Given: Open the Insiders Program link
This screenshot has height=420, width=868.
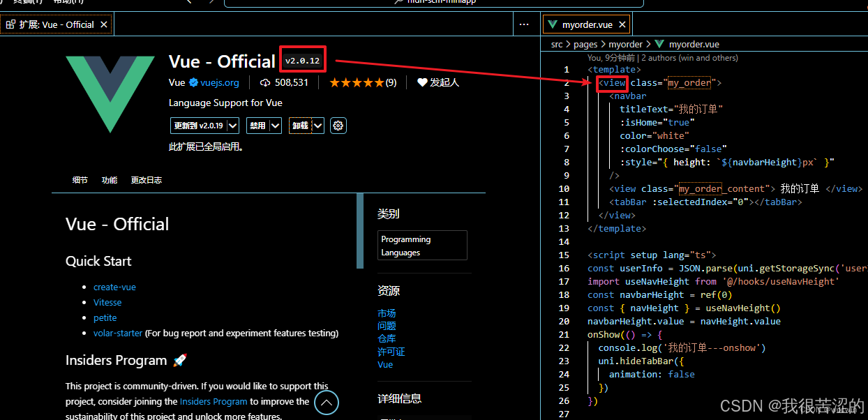Looking at the screenshot, I should (x=214, y=401).
